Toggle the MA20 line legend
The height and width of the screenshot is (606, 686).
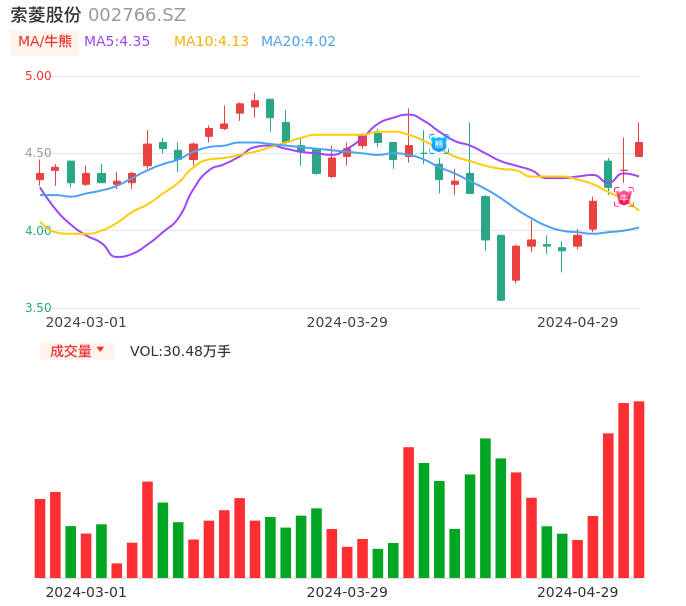(x=298, y=42)
